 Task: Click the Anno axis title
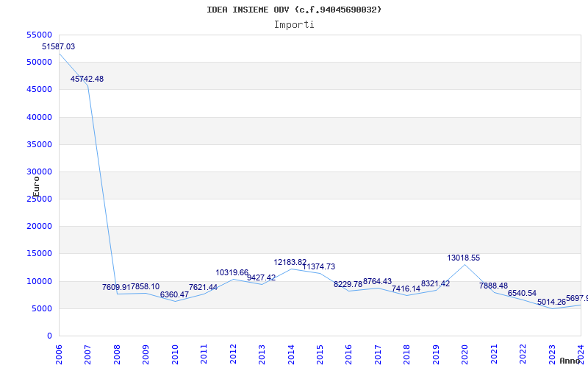(570, 361)
